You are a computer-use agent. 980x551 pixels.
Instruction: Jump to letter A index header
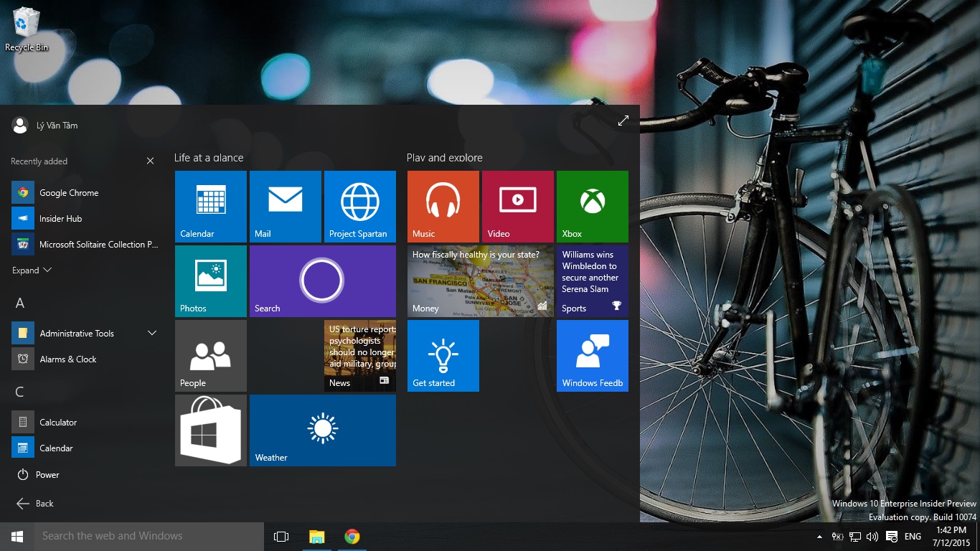[x=20, y=303]
